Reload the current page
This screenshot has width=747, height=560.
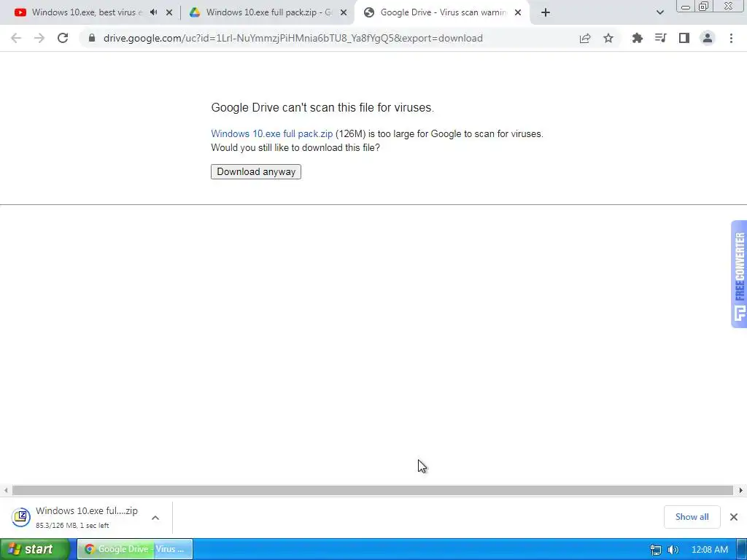pos(63,38)
